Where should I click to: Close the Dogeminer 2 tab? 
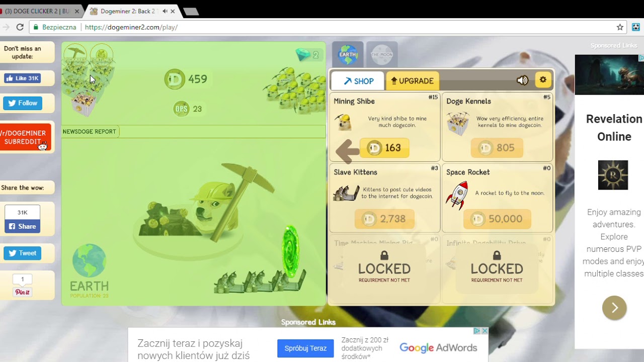coord(173,11)
